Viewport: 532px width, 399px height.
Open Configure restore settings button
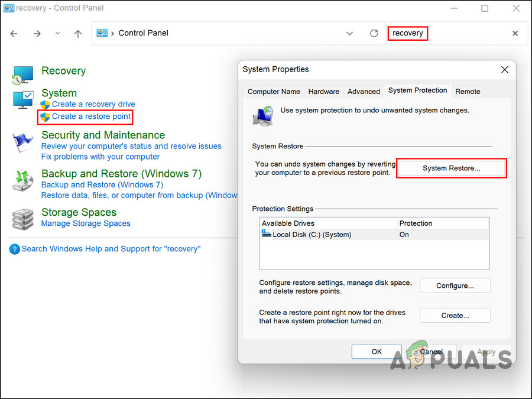455,286
